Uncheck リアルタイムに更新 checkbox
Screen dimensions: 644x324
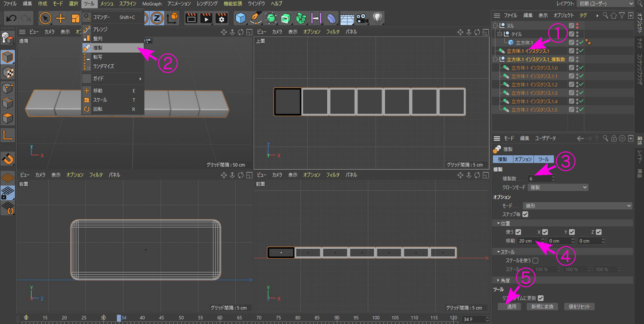tap(540, 298)
